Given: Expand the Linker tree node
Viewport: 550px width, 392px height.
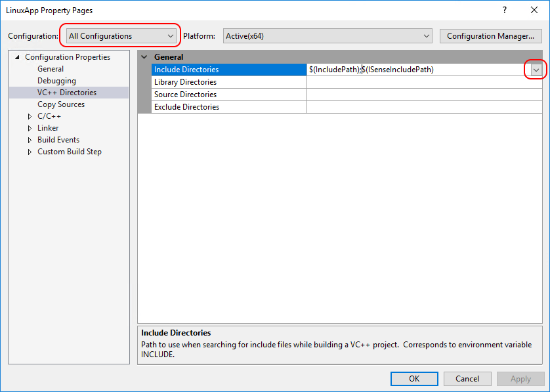Looking at the screenshot, I should (x=30, y=129).
